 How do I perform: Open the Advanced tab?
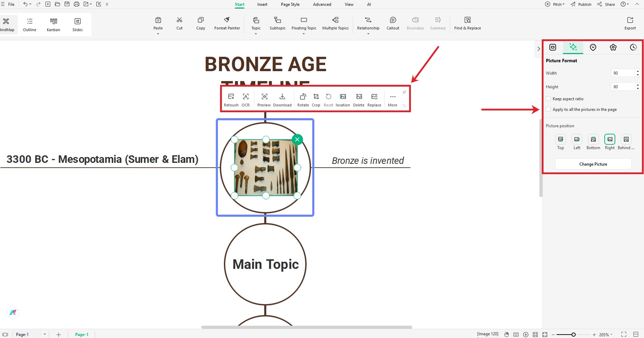pos(322,4)
